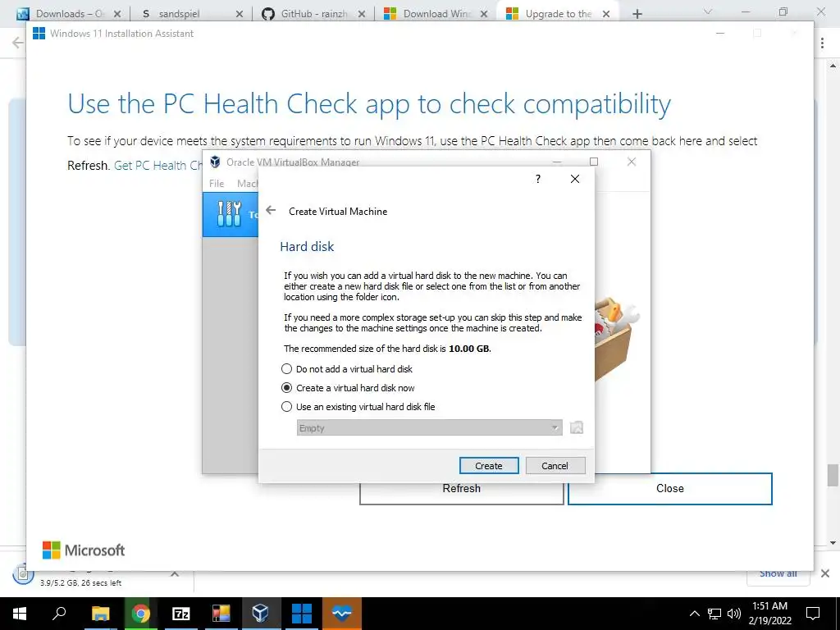Screen dimensions: 840x630
Task: Close the Chrome downloads bar
Action: pyautogui.click(x=825, y=573)
